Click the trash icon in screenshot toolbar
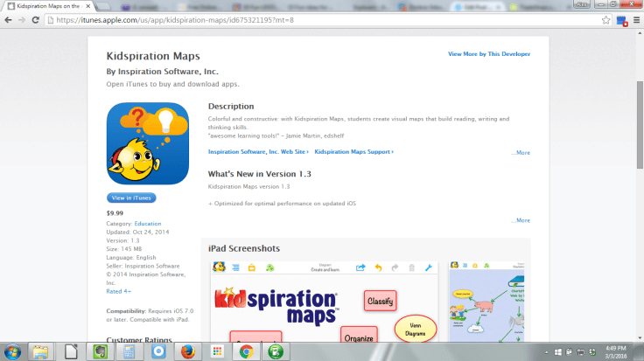The height and width of the screenshot is (361, 644). [411, 267]
